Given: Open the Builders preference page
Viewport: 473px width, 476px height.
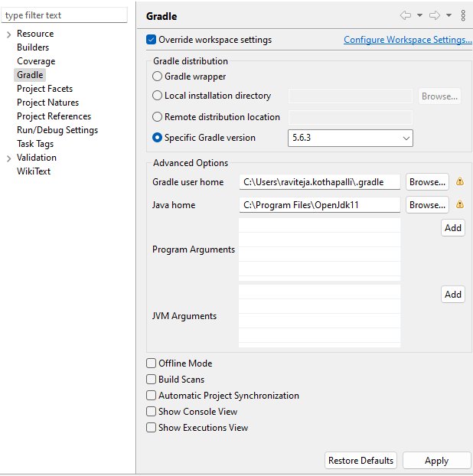Looking at the screenshot, I should 33,47.
